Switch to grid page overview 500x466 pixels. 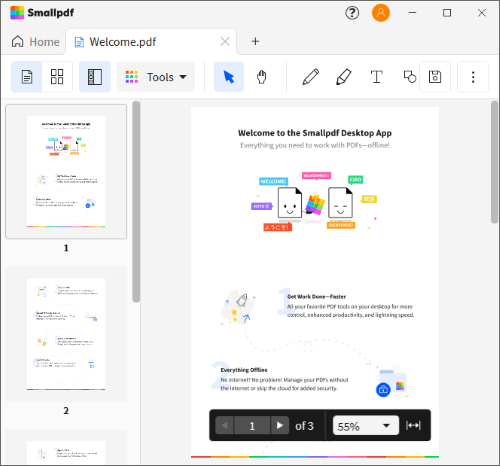57,77
